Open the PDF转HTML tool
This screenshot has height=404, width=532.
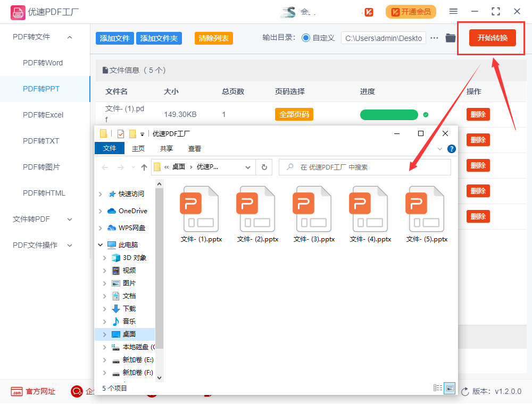[44, 193]
